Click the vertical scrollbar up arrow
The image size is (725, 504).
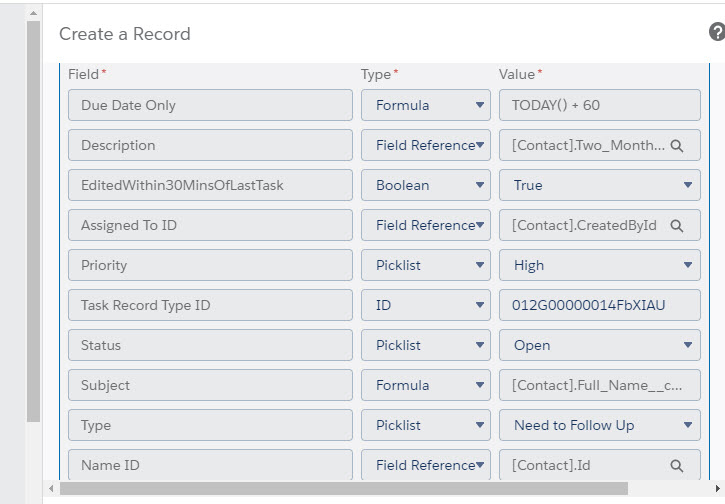click(33, 12)
